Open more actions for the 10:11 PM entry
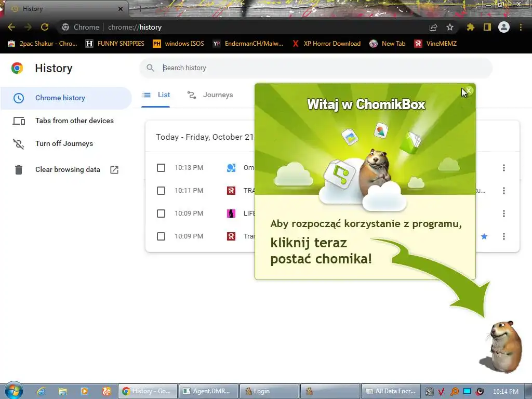Screen dimensions: 532x399 [x=504, y=191]
